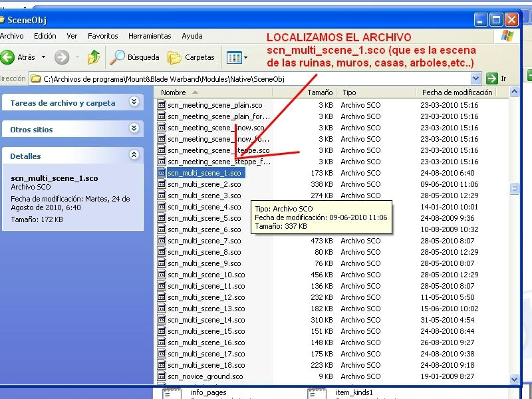Click the forward navigation arrow icon
532x399 pixels.
(62, 57)
